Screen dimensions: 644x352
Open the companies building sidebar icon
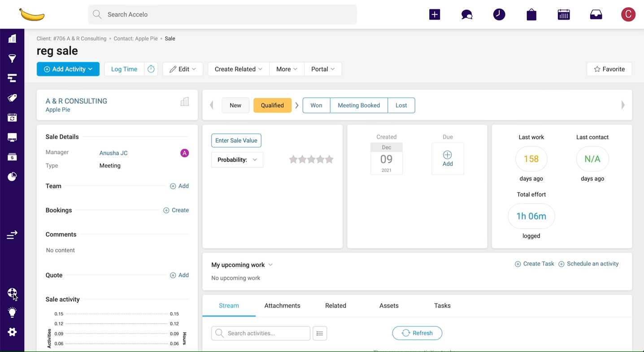pos(12,39)
